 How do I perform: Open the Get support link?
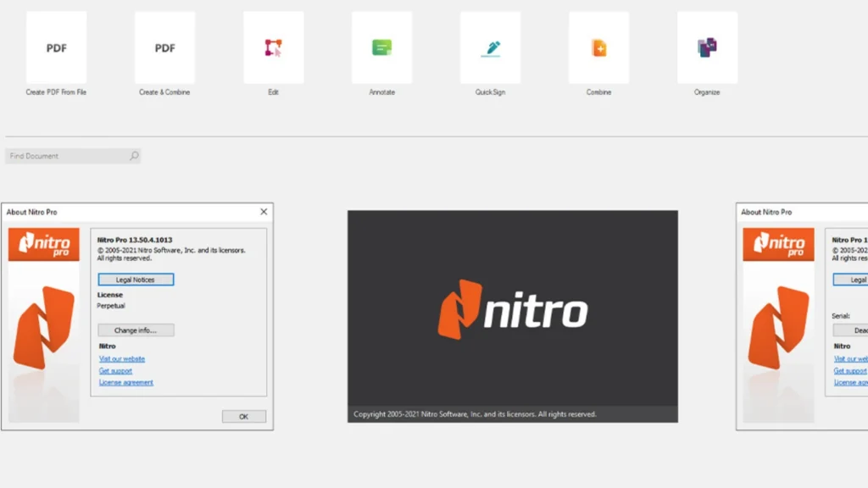[x=115, y=370]
